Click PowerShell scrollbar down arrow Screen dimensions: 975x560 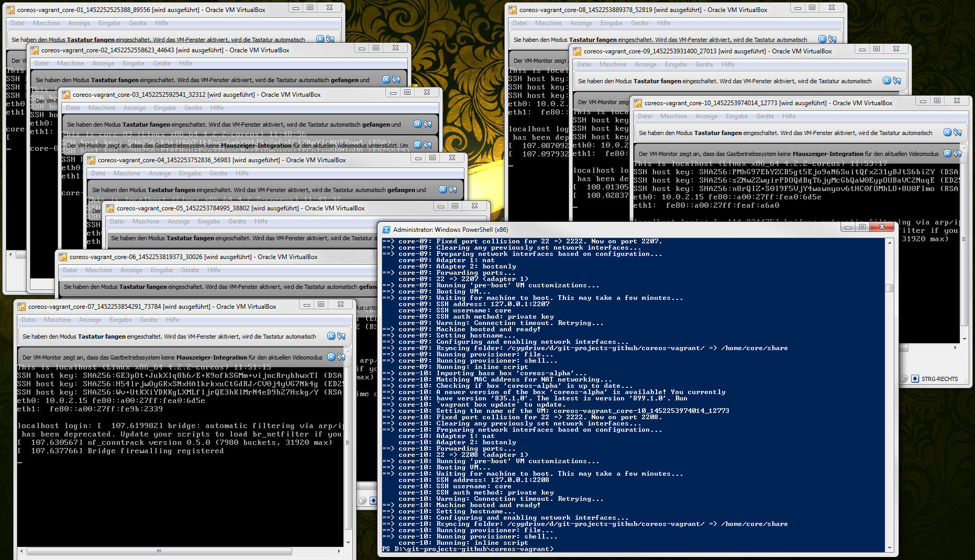(x=889, y=548)
